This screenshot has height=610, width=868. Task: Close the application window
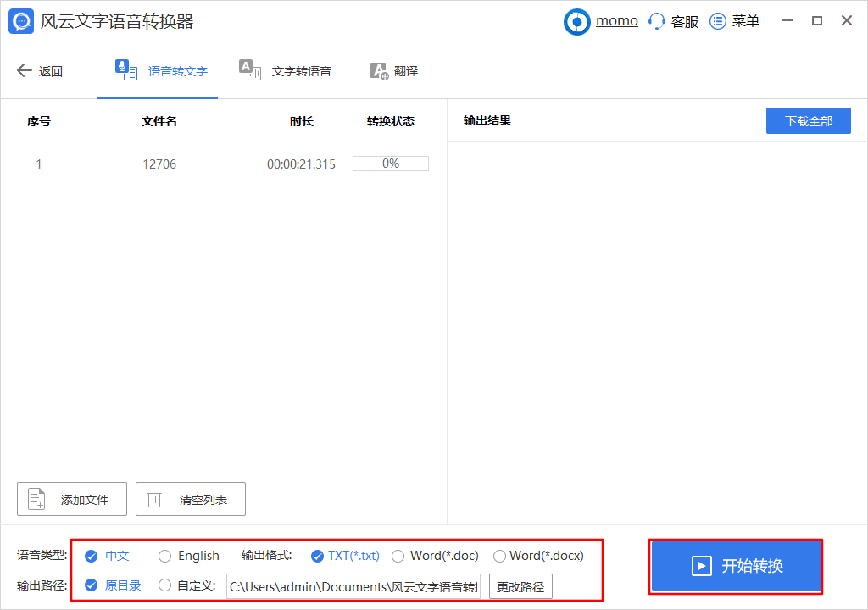tap(847, 21)
